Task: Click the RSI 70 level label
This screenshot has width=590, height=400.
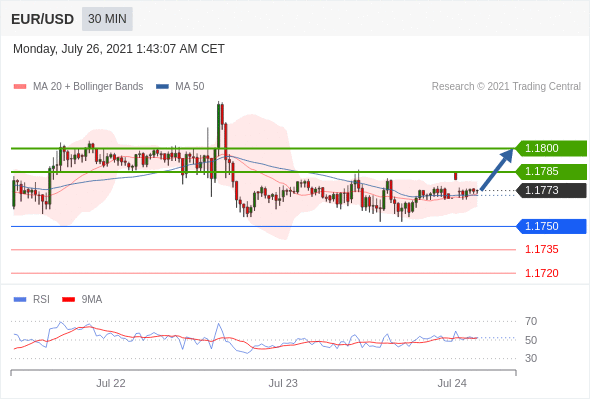Action: pos(531,321)
